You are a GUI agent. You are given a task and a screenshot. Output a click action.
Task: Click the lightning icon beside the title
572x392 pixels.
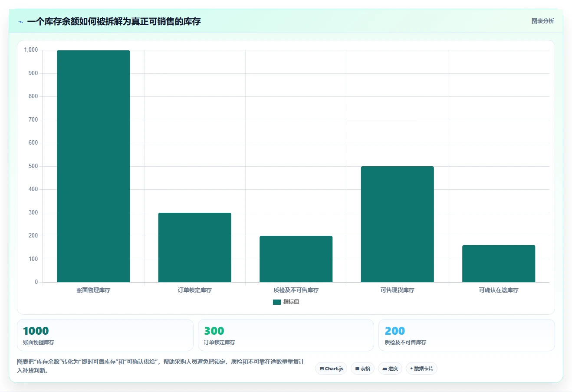[20, 22]
